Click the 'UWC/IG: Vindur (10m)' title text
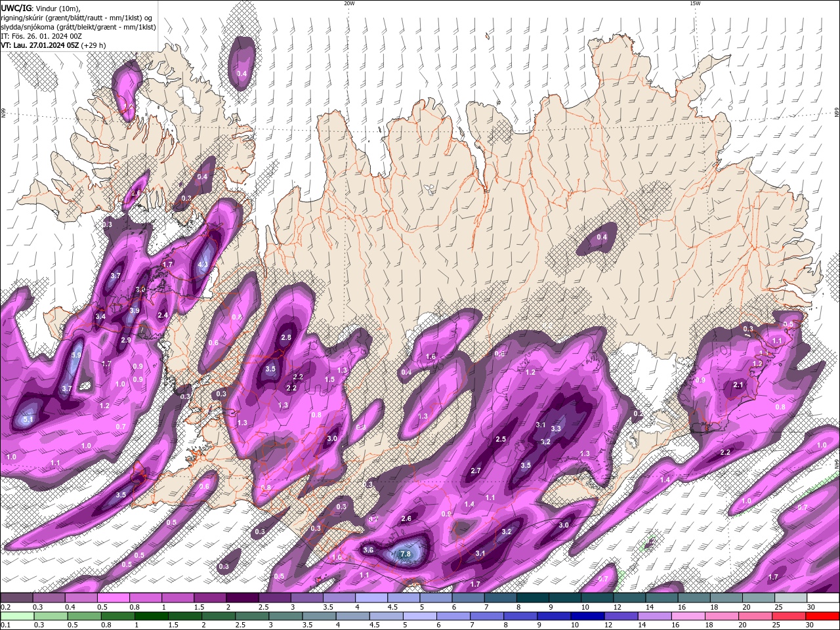Screen dimensions: 840x630 point(39,8)
